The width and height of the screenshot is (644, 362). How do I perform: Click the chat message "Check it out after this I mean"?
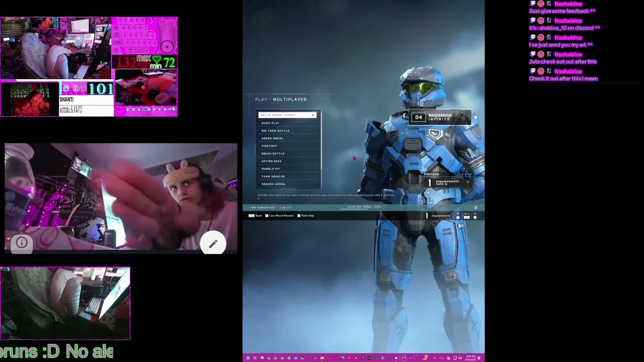point(563,78)
